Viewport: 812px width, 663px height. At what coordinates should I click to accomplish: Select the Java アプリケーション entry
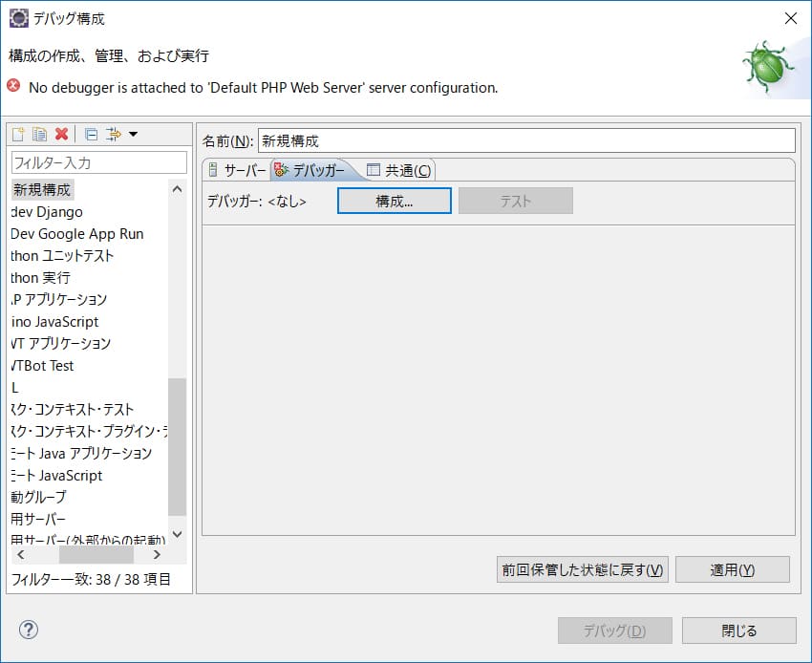coord(82,453)
